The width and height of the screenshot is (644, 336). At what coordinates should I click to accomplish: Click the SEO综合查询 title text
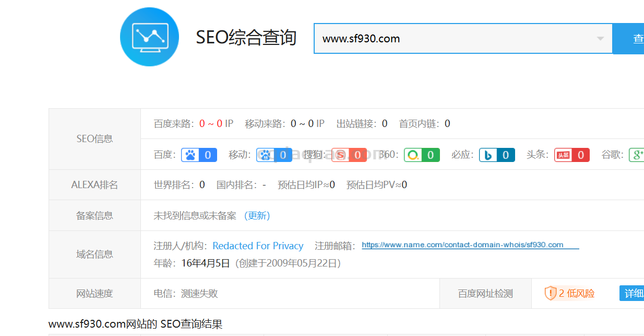(246, 38)
